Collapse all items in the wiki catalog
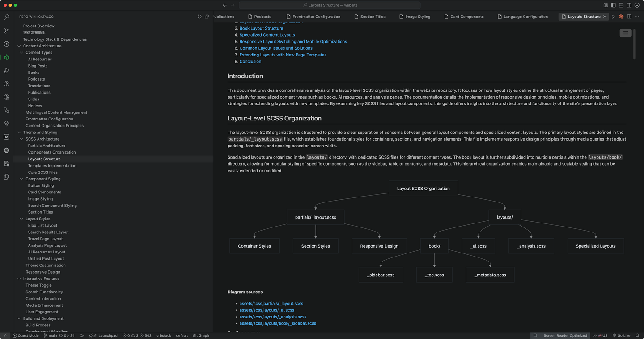The image size is (644, 339). [x=207, y=17]
